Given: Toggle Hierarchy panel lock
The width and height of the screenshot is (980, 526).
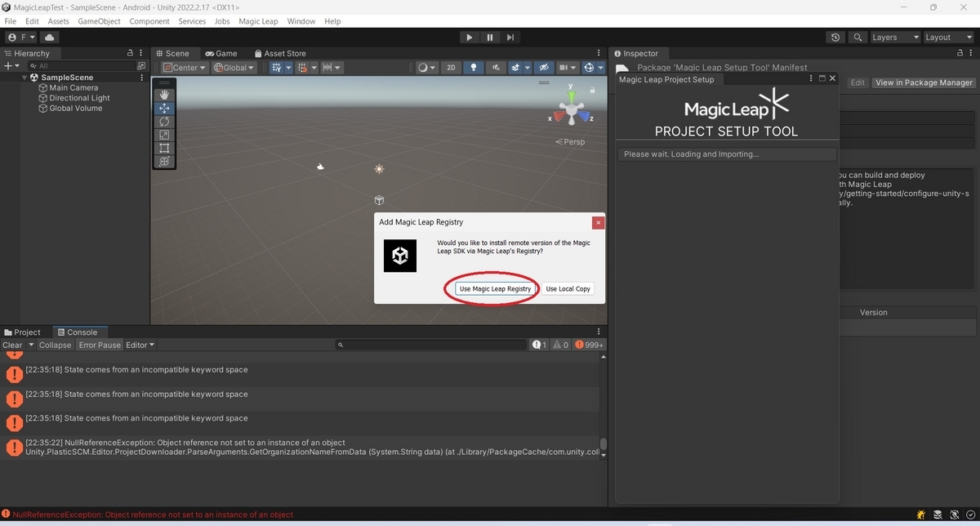Looking at the screenshot, I should click(x=130, y=53).
